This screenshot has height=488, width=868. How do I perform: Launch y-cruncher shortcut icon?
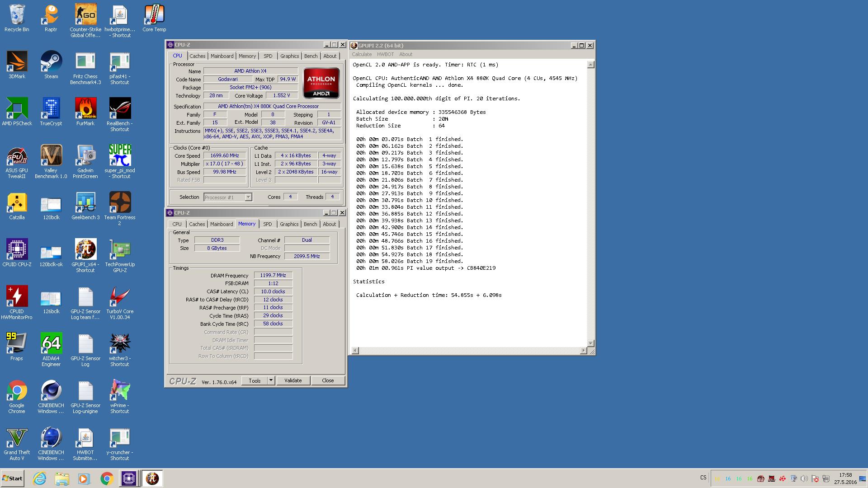click(x=120, y=444)
